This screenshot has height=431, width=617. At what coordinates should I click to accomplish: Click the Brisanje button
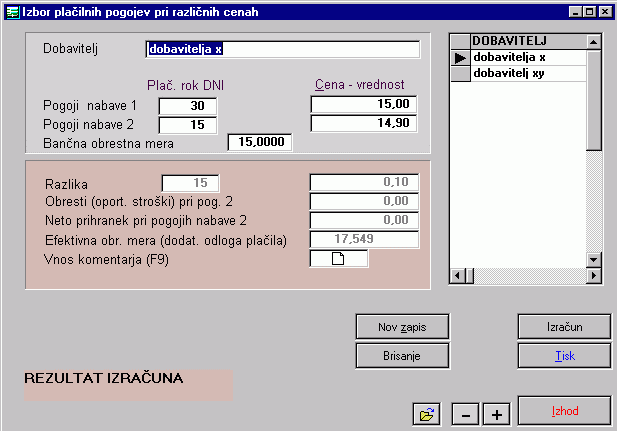click(402, 356)
